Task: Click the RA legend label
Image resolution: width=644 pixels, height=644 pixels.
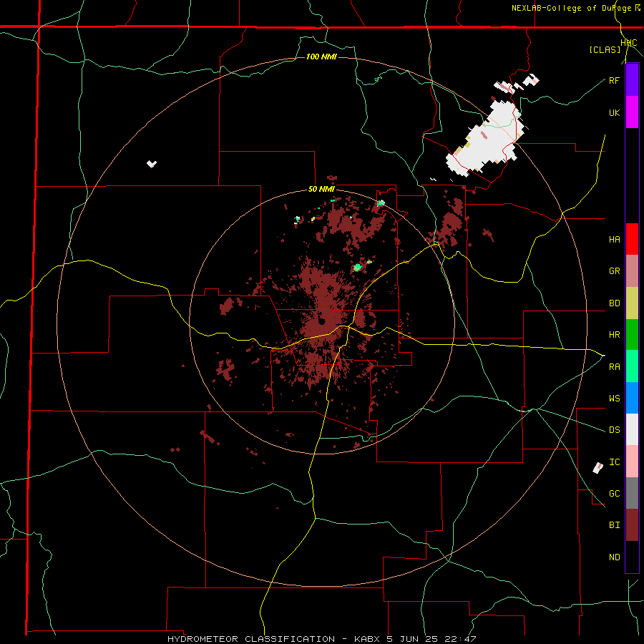Action: [615, 367]
